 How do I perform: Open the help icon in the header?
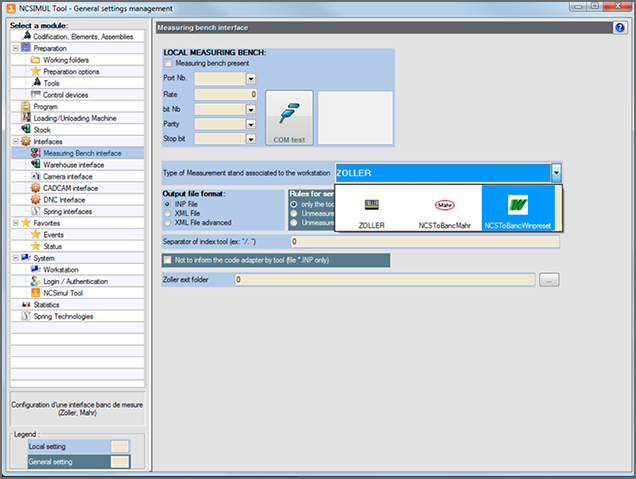pyautogui.click(x=620, y=27)
